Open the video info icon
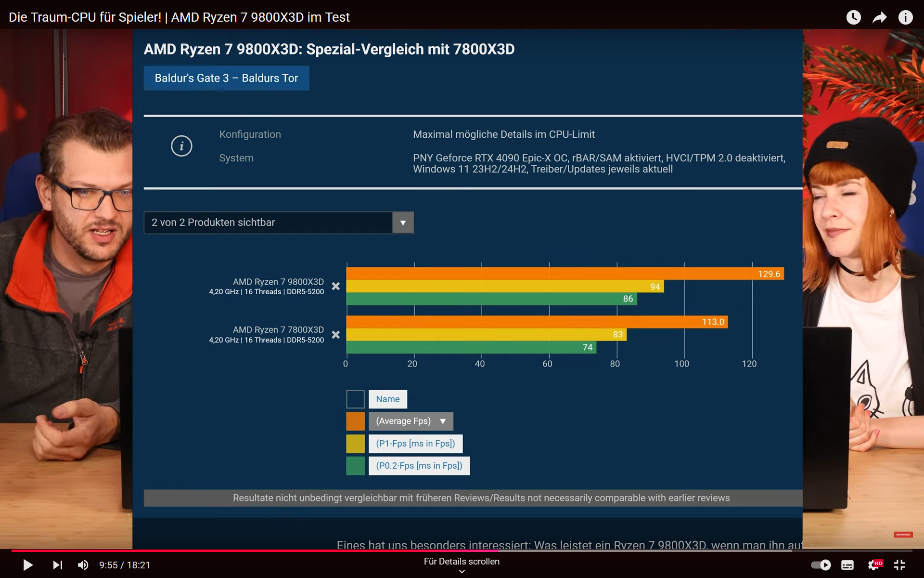The height and width of the screenshot is (578, 924). pos(905,17)
